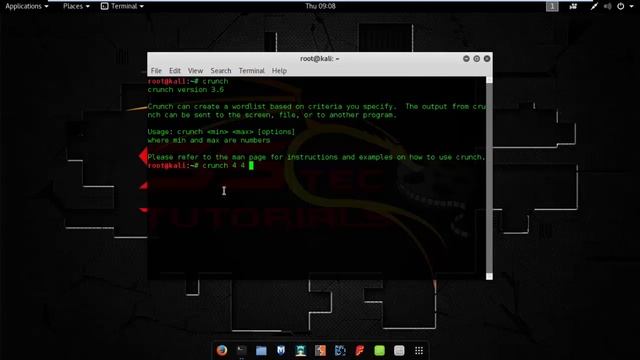Close the root@kali terminal window
Screen dimensions: 640x360
point(487,59)
